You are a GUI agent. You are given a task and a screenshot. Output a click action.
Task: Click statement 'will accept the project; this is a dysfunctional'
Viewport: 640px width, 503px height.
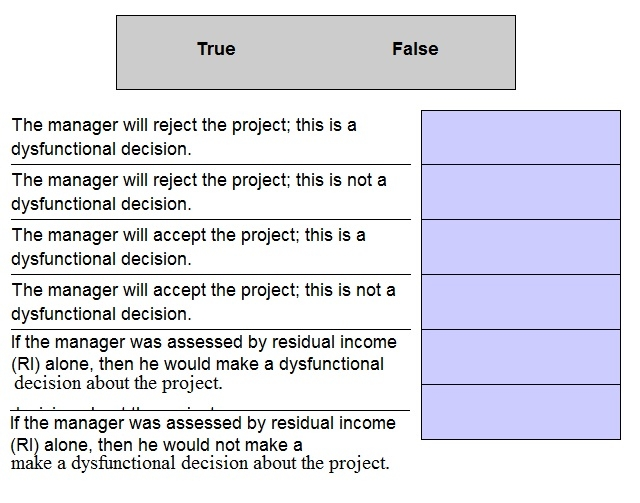point(188,236)
